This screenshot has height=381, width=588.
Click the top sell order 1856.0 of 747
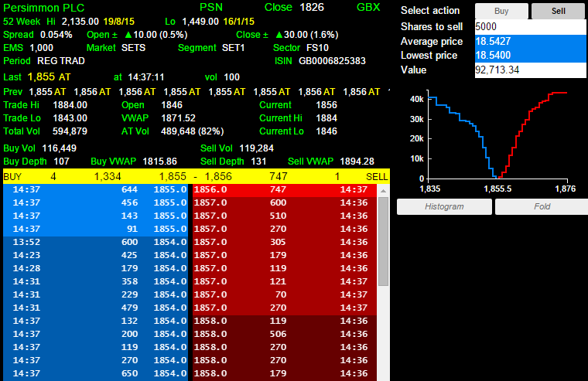coord(285,189)
